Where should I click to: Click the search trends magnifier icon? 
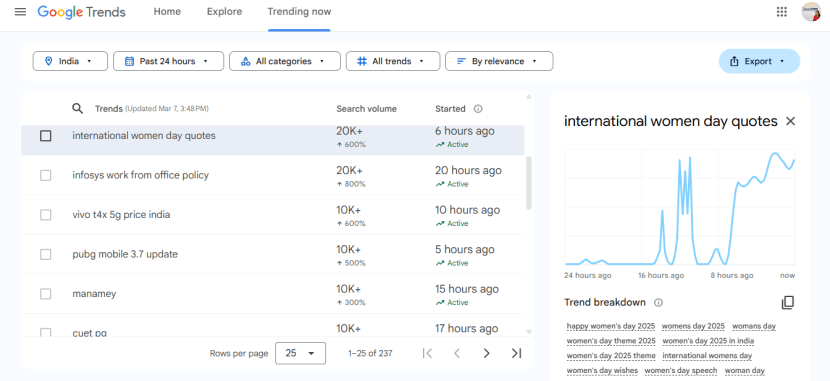[x=77, y=108]
